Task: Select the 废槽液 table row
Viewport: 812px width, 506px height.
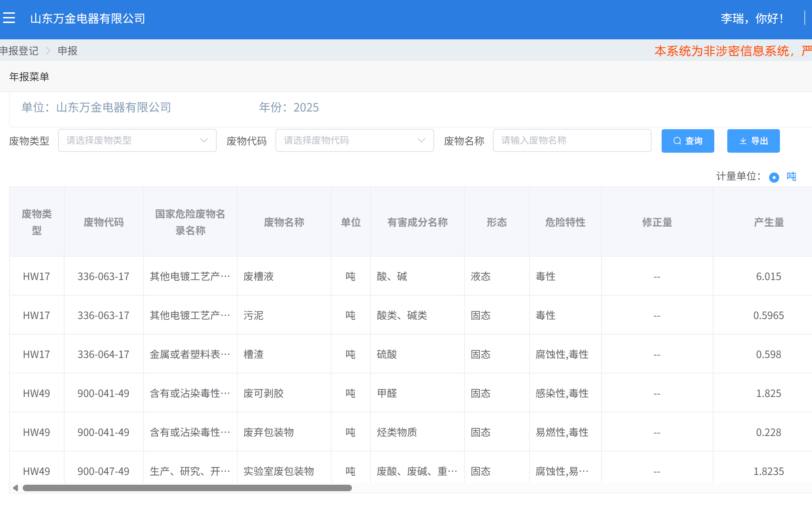Action: 259,276
